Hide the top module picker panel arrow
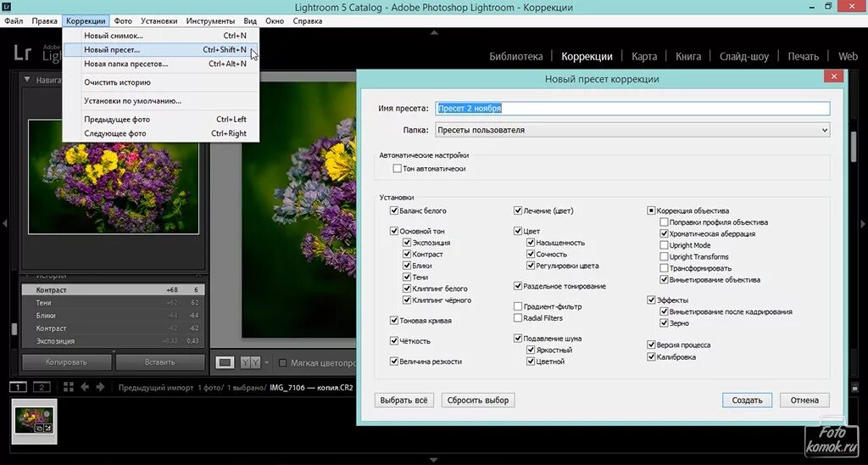This screenshot has height=465, width=868. click(434, 33)
